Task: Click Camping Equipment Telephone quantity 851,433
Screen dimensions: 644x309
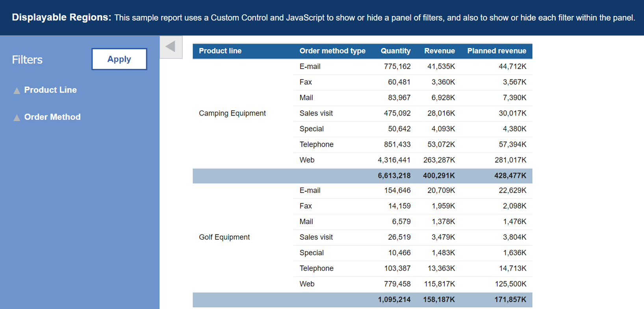Action: [397, 145]
